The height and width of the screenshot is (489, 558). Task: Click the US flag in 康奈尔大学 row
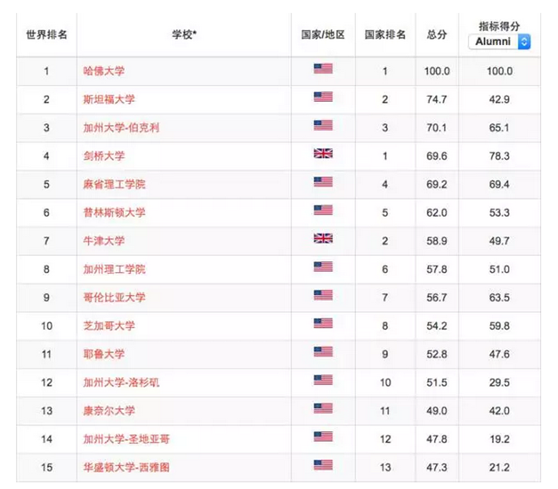(323, 408)
